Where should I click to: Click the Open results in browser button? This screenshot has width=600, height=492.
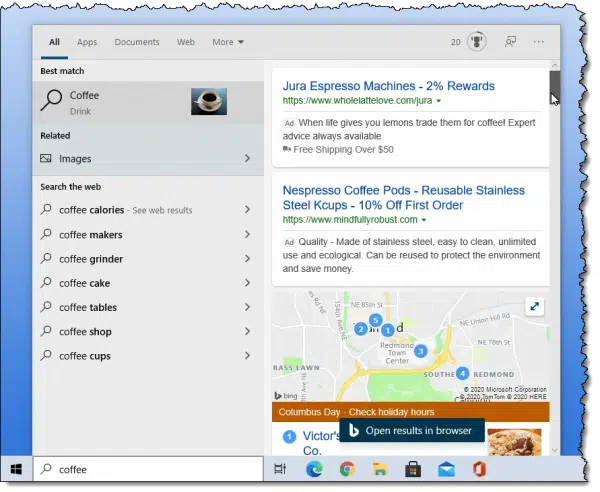click(412, 430)
